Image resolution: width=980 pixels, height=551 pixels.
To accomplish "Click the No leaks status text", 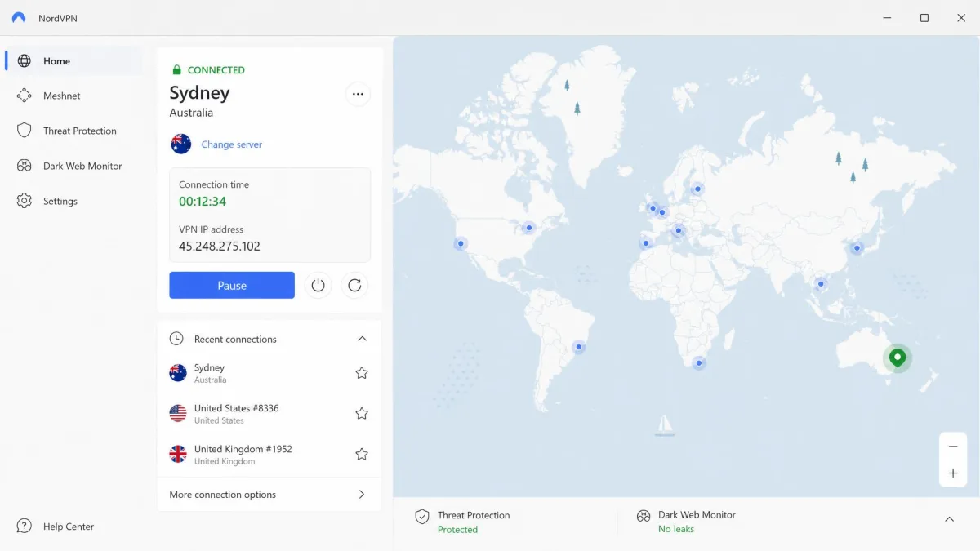I will tap(676, 529).
